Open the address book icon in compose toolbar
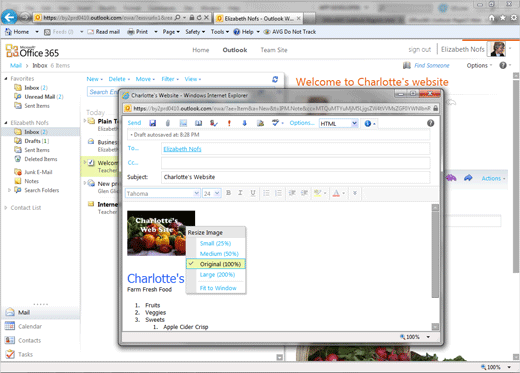The width and height of the screenshot is (520, 373). click(x=198, y=123)
